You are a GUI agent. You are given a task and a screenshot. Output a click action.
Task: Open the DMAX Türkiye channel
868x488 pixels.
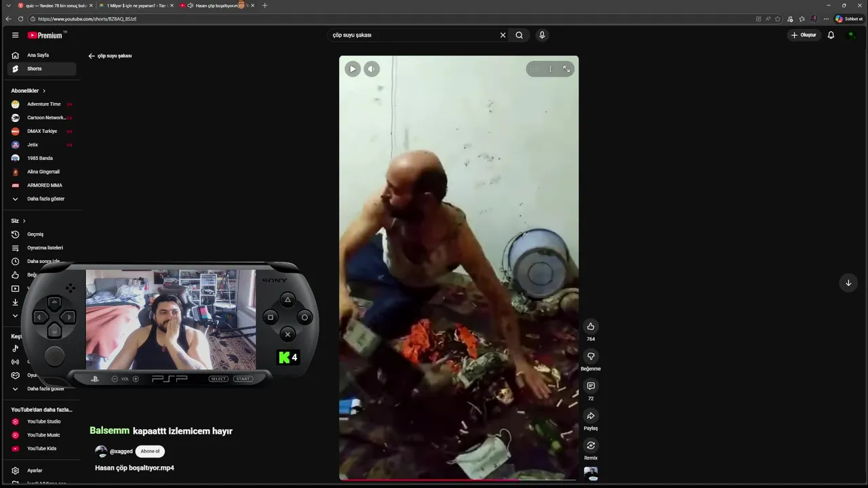[42, 131]
